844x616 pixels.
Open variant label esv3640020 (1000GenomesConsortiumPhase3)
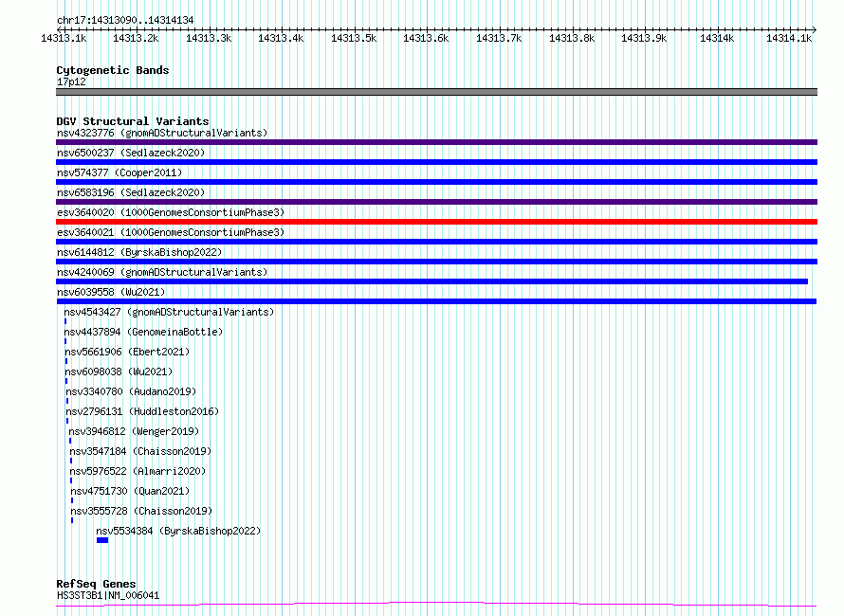coord(171,212)
